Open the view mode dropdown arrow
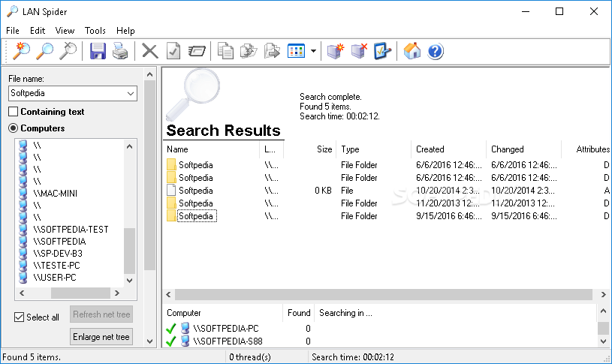612x364 pixels. pos(313,51)
